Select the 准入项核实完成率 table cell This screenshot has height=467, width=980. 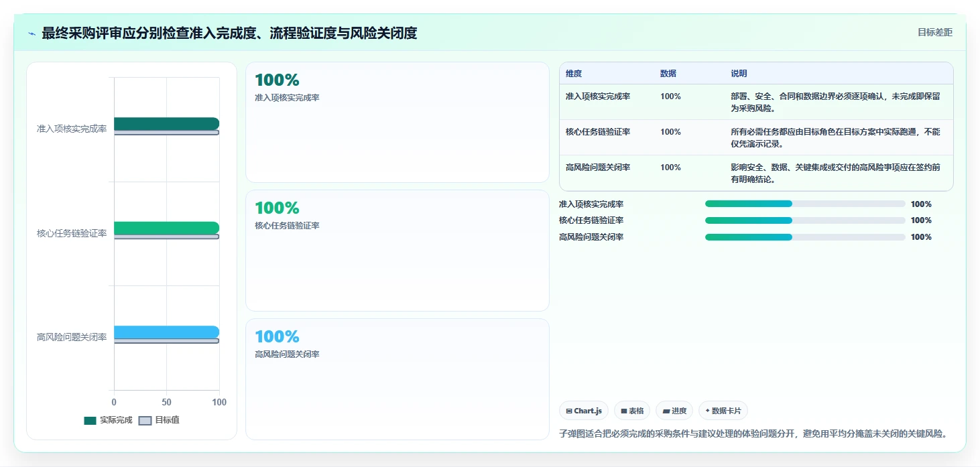point(598,96)
